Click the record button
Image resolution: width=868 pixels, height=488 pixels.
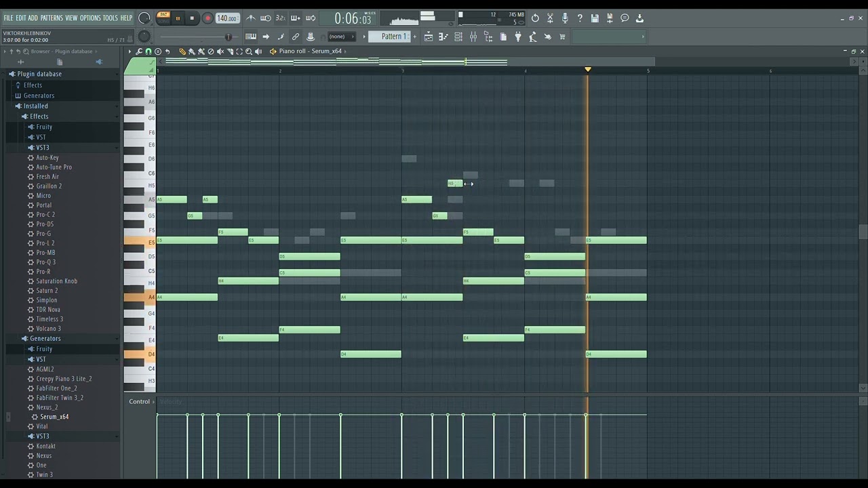[208, 18]
